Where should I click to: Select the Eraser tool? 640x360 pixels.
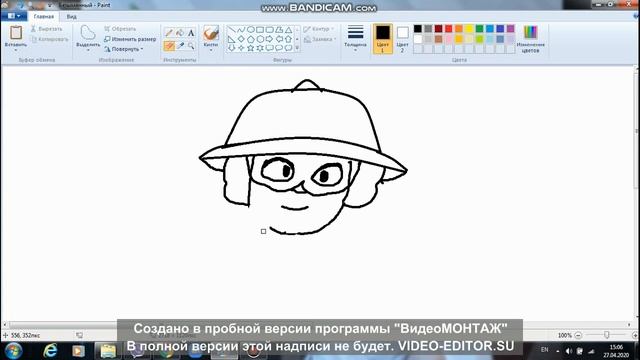click(169, 46)
